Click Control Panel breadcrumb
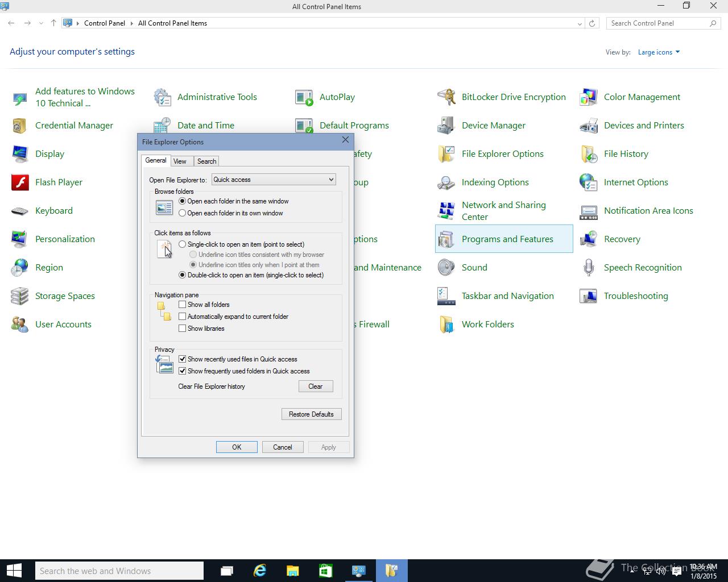The image size is (728, 582). [105, 23]
